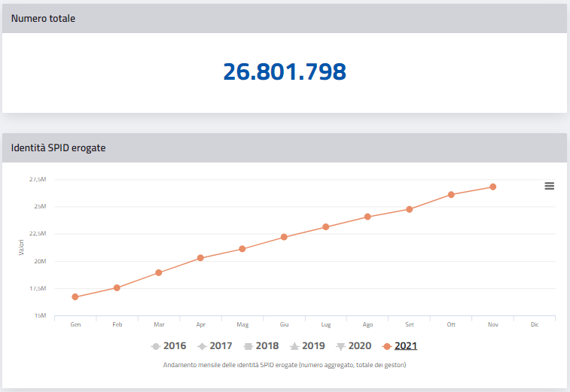Click the Mag data point marker
The width and height of the screenshot is (570, 392).
pos(242,249)
